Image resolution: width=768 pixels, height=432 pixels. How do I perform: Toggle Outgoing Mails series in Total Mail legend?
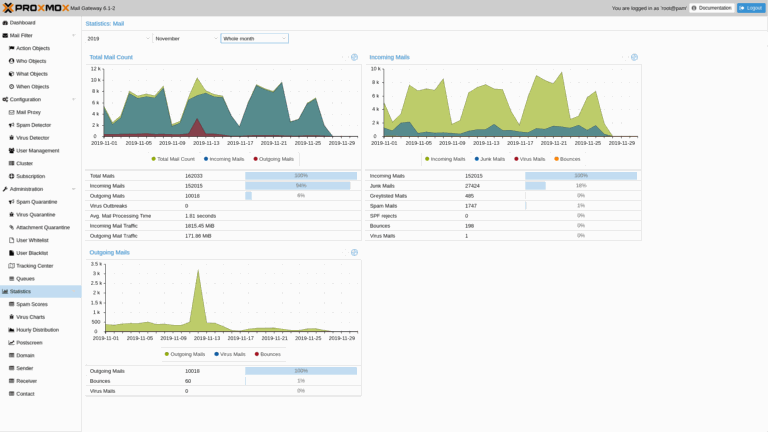[x=273, y=159]
